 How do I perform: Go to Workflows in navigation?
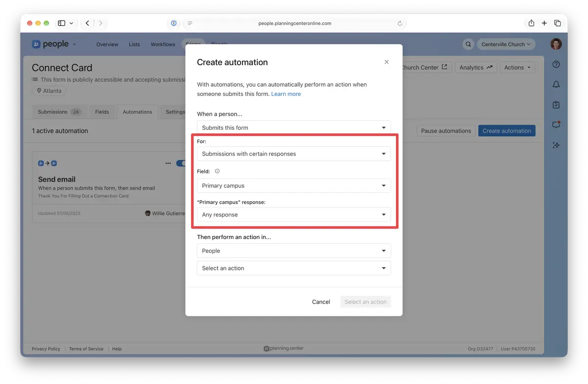163,44
